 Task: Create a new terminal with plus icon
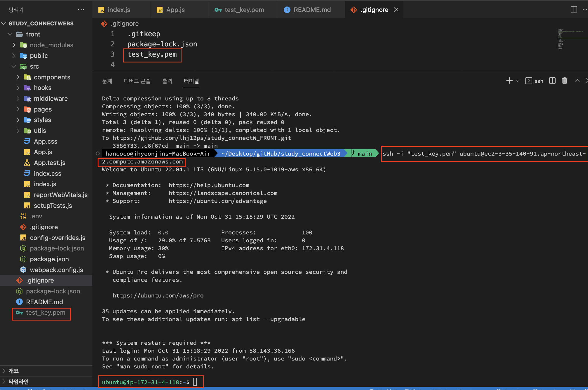tap(509, 81)
